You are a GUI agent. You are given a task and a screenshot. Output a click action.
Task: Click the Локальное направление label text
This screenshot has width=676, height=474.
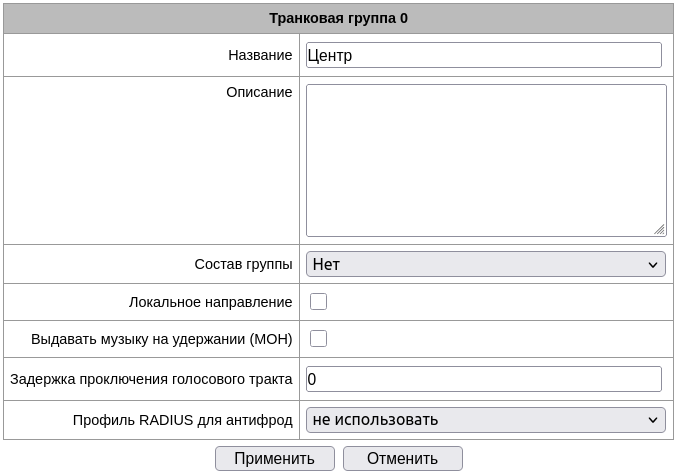coord(210,302)
